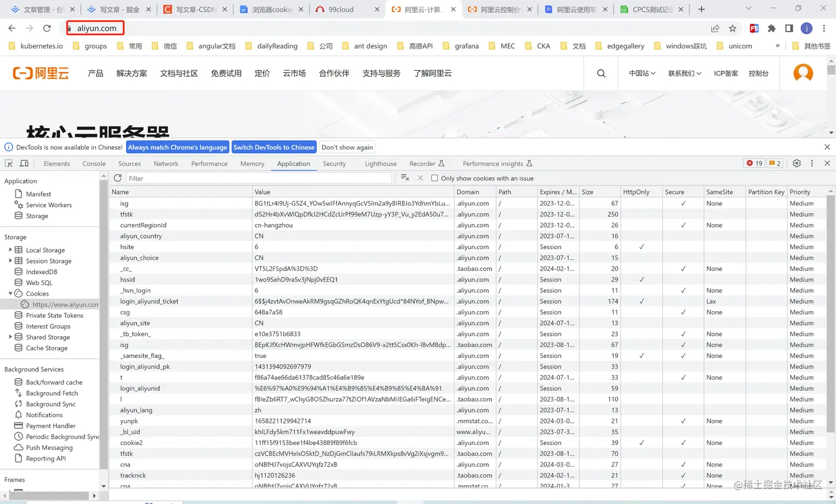Enable Only show cookies with an issue
The width and height of the screenshot is (836, 504).
pyautogui.click(x=435, y=178)
